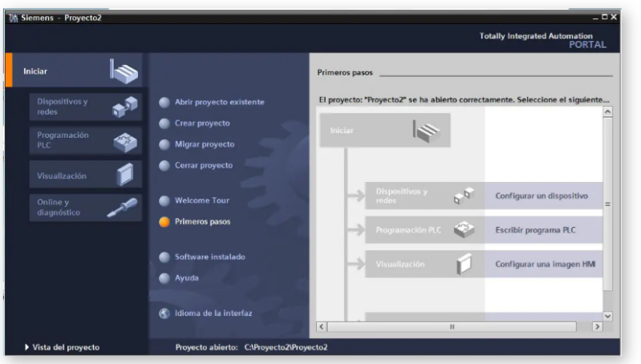
Task: Open the Visualización portal
Action: pos(85,175)
